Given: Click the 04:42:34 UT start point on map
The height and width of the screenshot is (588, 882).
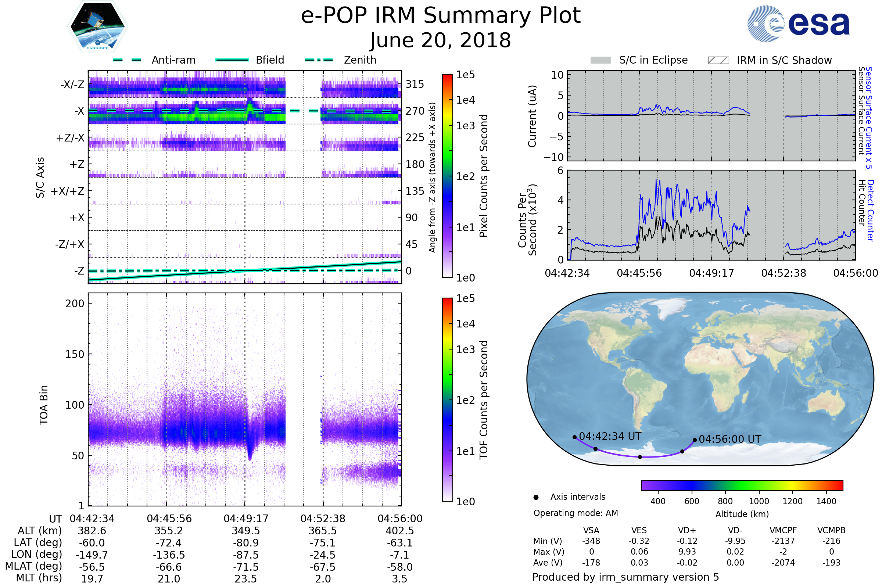Looking at the screenshot, I should tap(574, 437).
